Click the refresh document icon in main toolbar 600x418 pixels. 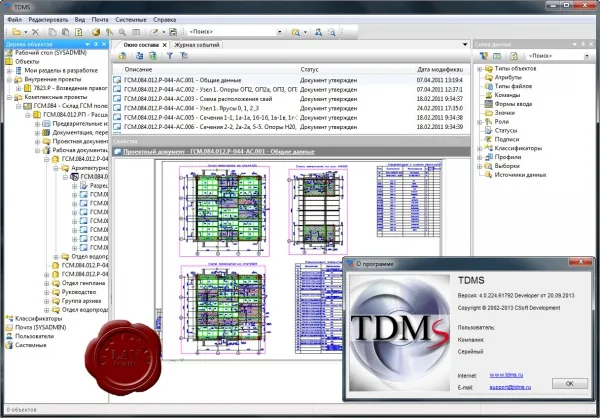[79, 32]
